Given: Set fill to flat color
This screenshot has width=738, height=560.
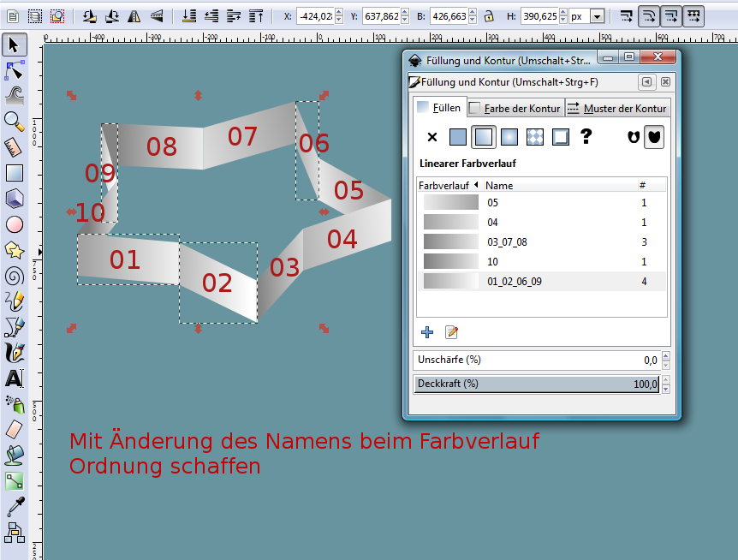Looking at the screenshot, I should click(x=458, y=136).
